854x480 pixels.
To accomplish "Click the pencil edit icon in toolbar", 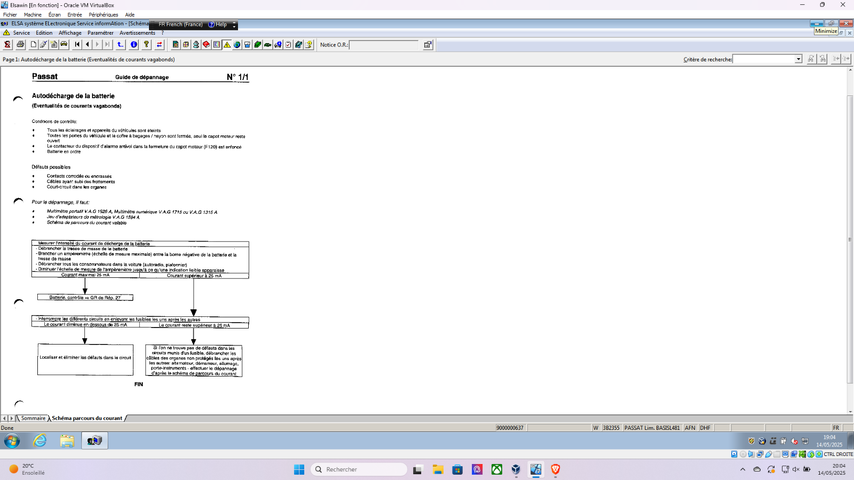I will (x=43, y=45).
